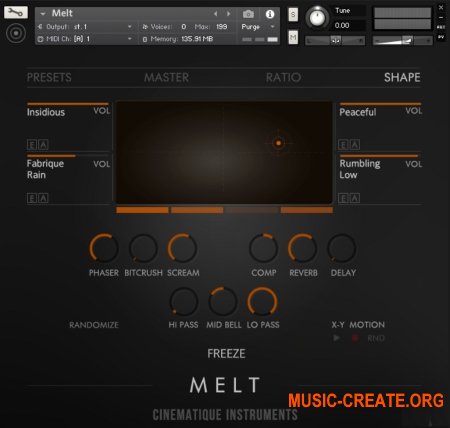This screenshot has width=450, height=428.
Task: Toggle the E button under Fabrique Rain
Action: click(32, 198)
